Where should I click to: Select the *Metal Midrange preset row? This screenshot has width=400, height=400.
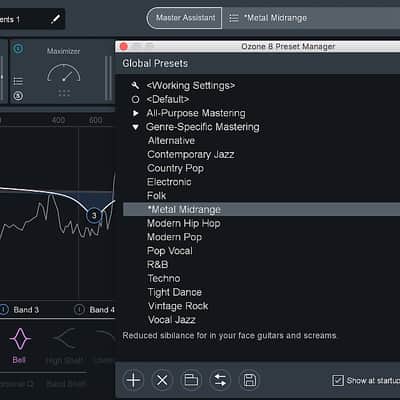coord(262,209)
